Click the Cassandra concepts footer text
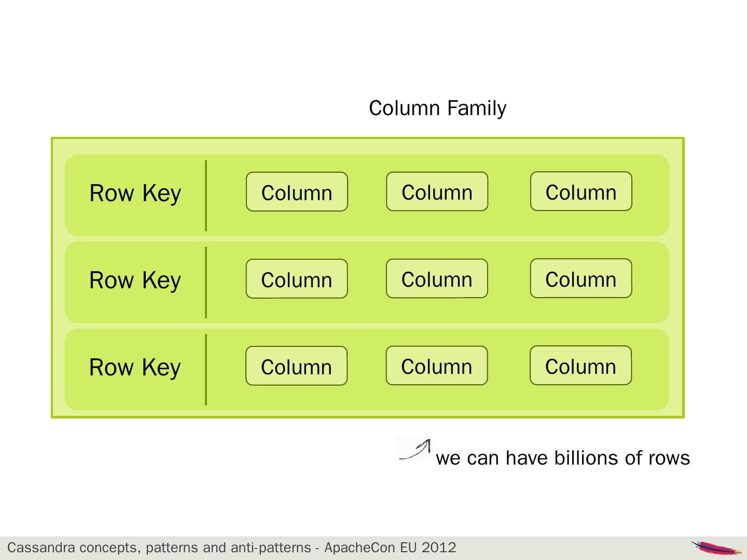The width and height of the screenshot is (747, 560). point(231,548)
